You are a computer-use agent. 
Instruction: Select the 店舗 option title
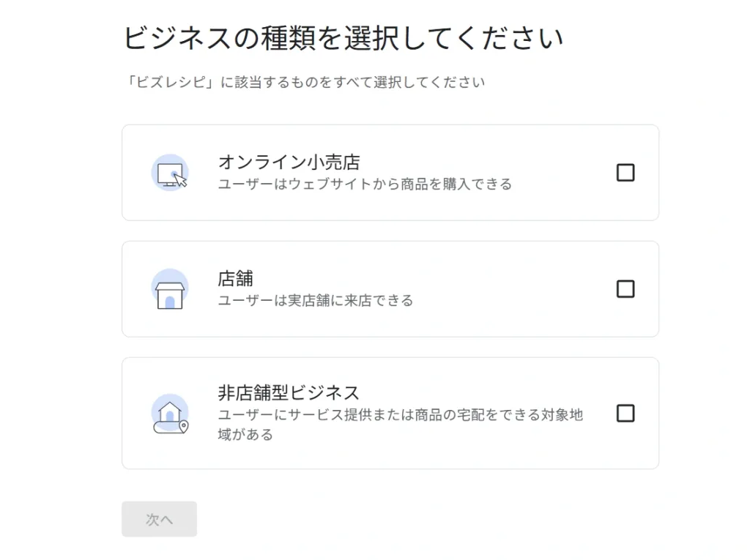pyautogui.click(x=235, y=279)
